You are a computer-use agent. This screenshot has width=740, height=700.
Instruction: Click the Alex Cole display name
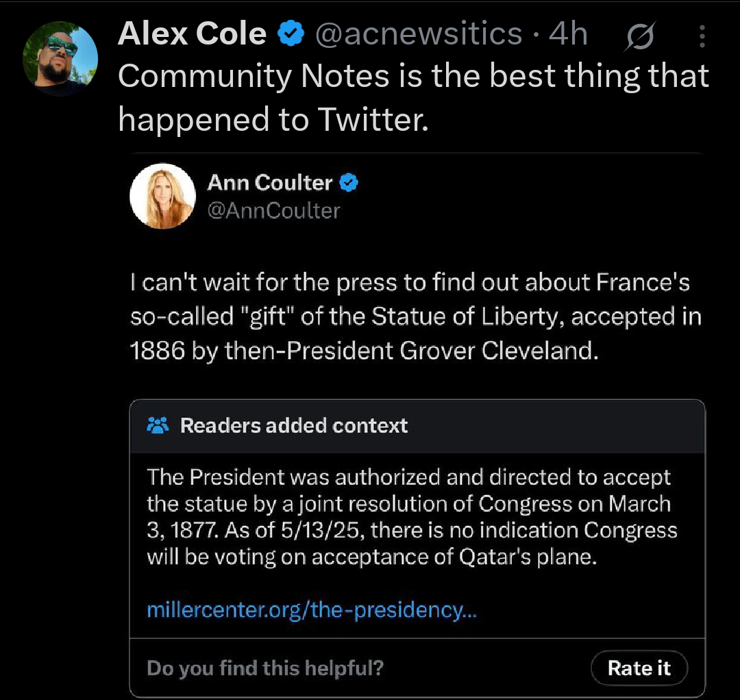[192, 34]
